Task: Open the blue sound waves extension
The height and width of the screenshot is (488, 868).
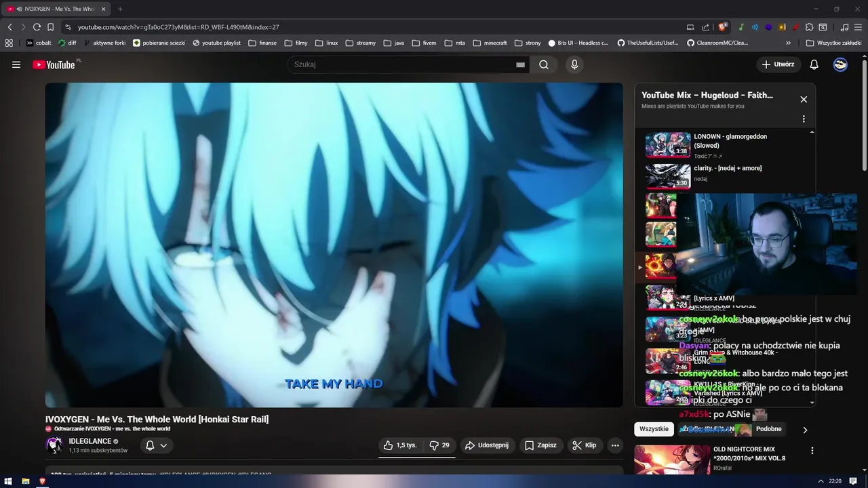Action: coord(755,27)
